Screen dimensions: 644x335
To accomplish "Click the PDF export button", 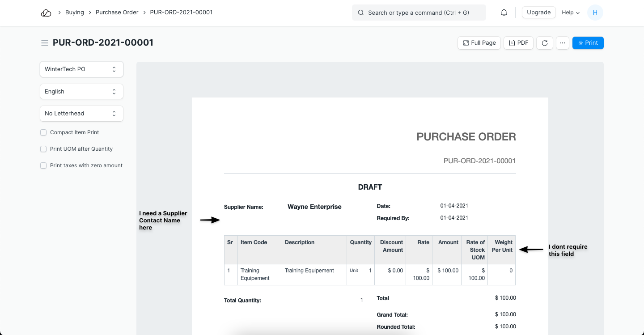I will (x=518, y=43).
